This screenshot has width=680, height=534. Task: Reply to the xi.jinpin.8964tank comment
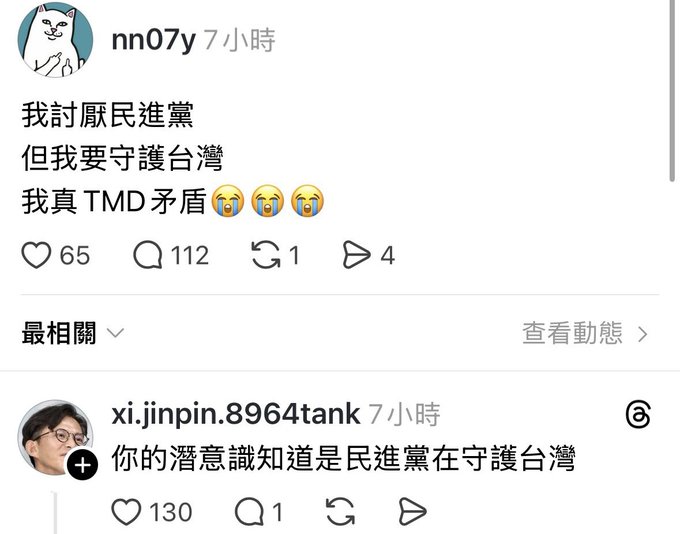[x=249, y=512]
